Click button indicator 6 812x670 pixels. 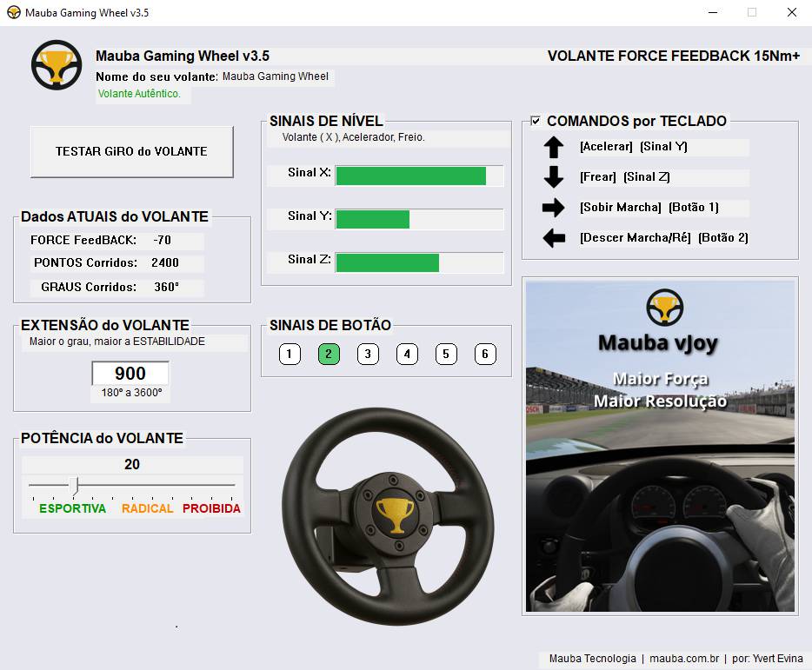tap(485, 355)
